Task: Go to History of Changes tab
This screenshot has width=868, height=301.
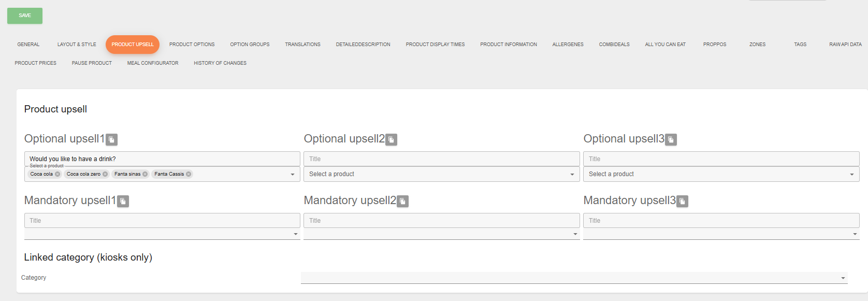Action: point(220,63)
